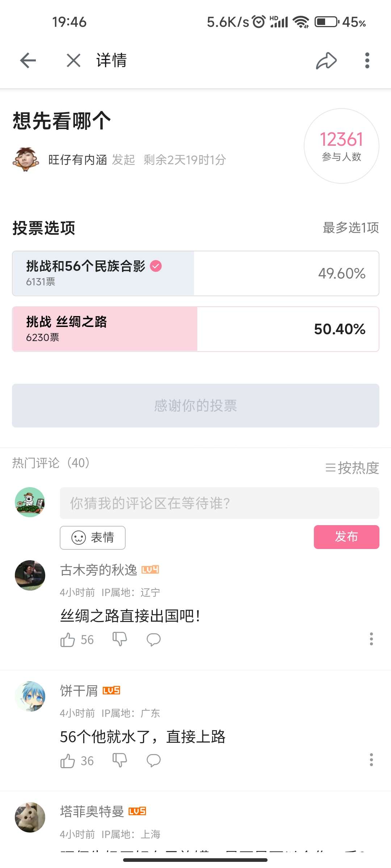The height and width of the screenshot is (868, 391).
Task: Open 旺仔有内涵's profile from the username
Action: click(x=77, y=159)
